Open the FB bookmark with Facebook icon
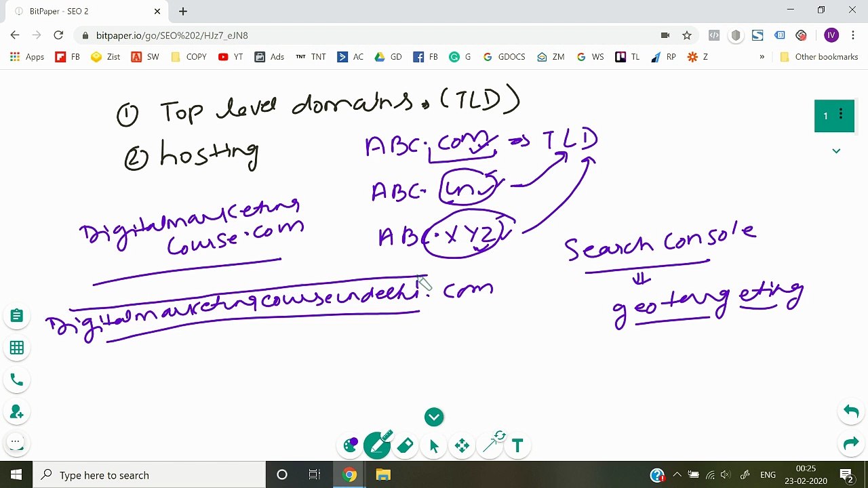This screenshot has width=868, height=488. pos(426,57)
